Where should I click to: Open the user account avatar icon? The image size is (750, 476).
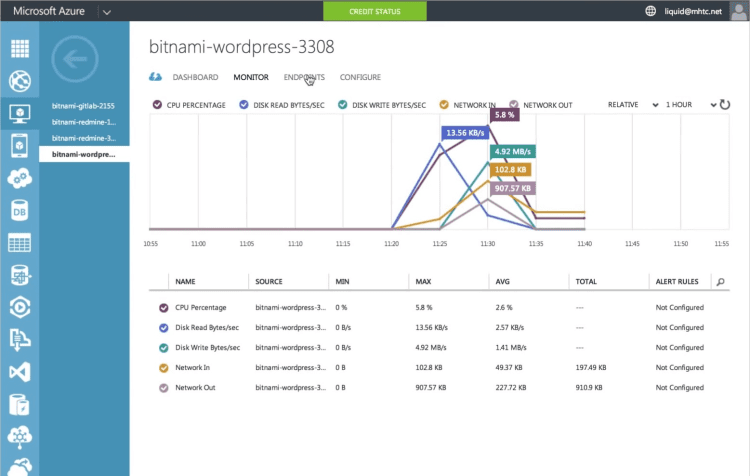coord(739,11)
